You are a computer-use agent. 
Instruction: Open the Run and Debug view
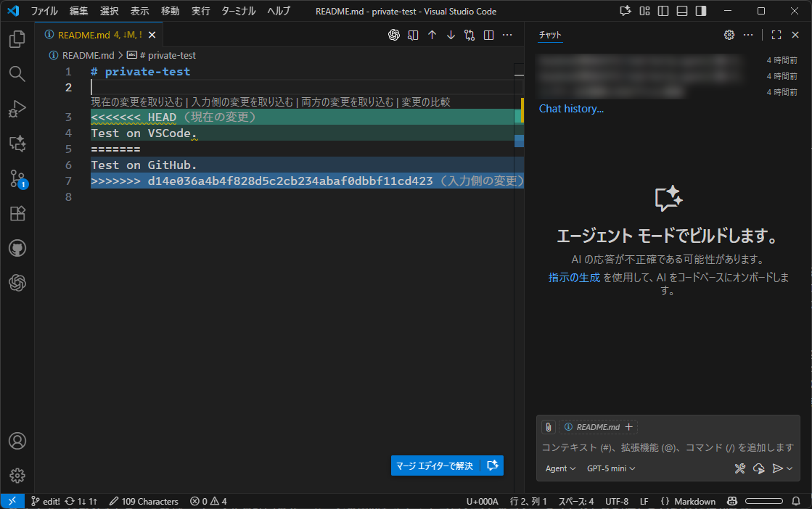tap(17, 109)
